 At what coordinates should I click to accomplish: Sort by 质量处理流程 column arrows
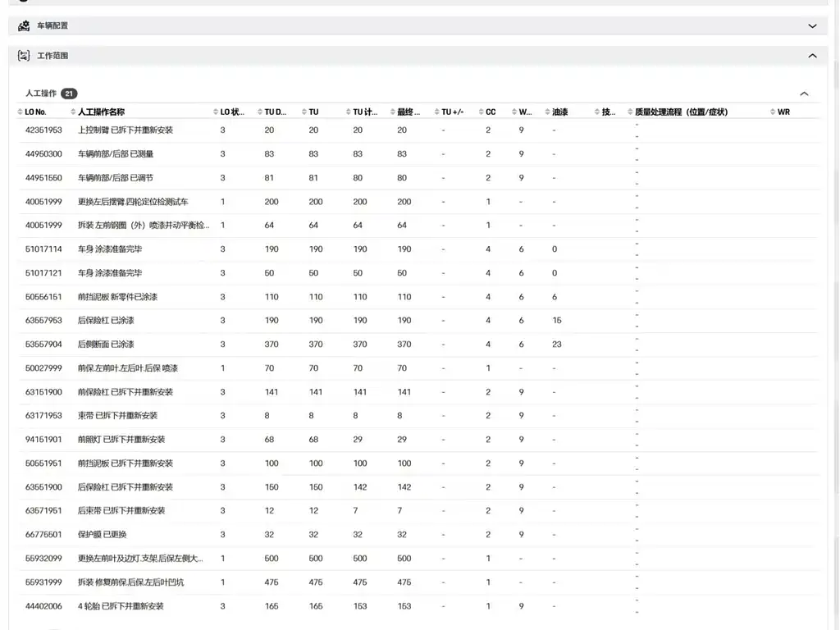click(x=631, y=112)
